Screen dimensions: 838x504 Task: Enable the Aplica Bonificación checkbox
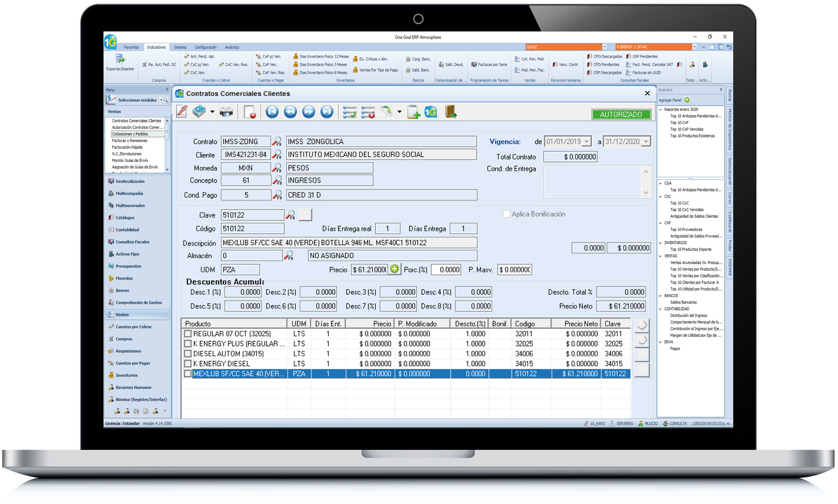click(x=506, y=214)
